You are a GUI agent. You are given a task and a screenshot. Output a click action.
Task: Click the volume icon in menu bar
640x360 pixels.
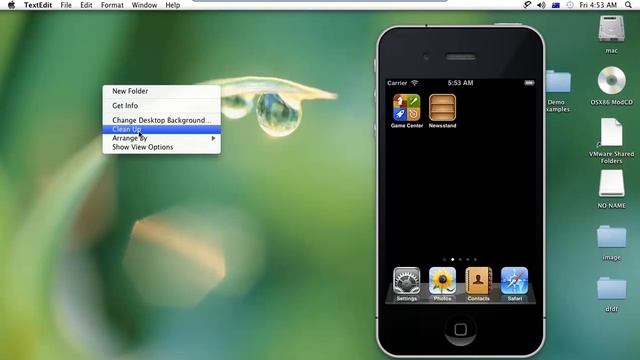click(x=541, y=5)
